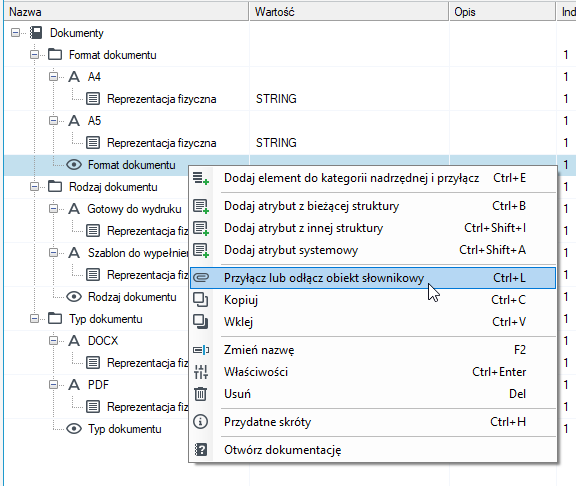Click the rename icon beside Zmień nazwę
Screen dimensions: 576x486
pyautogui.click(x=201, y=350)
